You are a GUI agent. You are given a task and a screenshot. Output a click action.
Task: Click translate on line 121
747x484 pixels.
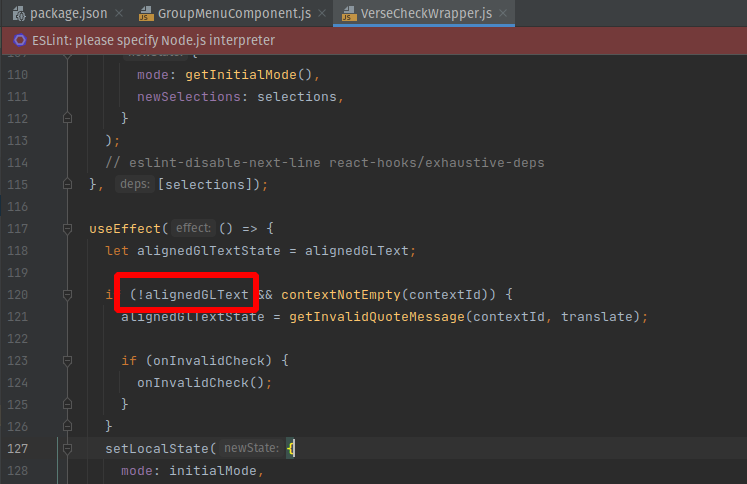pos(596,317)
